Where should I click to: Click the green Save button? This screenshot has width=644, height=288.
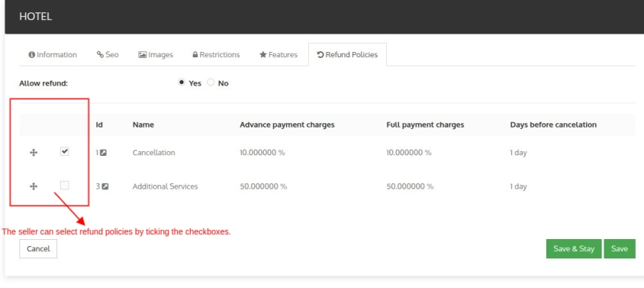click(x=620, y=249)
